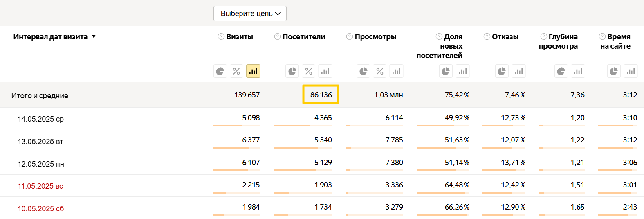Click the highlighted 86 136 total visitors cell

pyautogui.click(x=321, y=95)
